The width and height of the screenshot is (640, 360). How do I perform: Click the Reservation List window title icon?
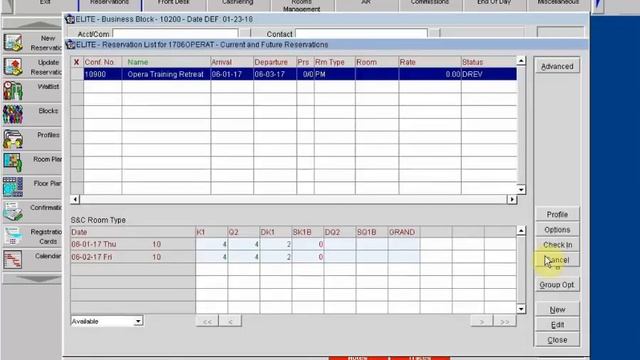[71, 44]
